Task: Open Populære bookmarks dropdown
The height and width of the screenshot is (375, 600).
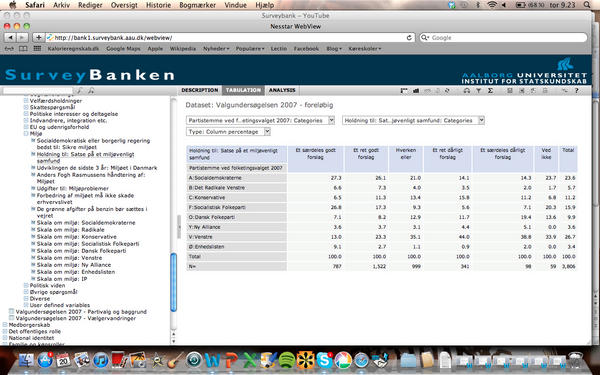Action: pos(250,49)
